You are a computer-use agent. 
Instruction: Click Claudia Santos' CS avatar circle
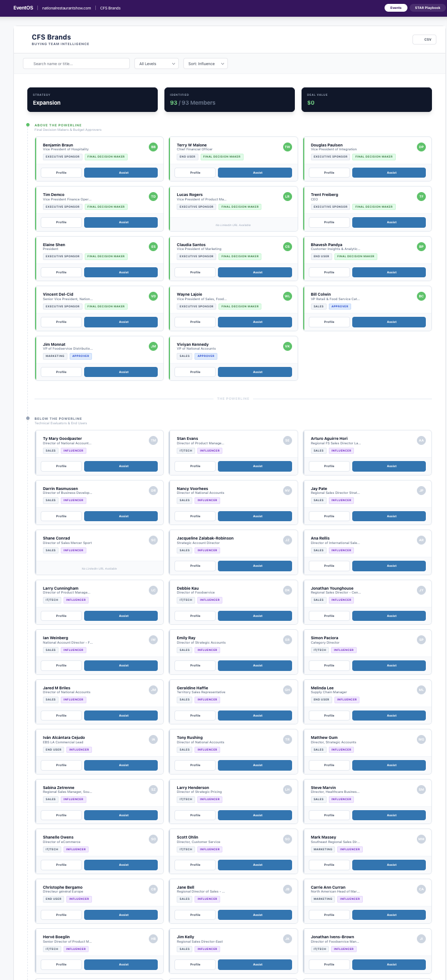click(287, 246)
